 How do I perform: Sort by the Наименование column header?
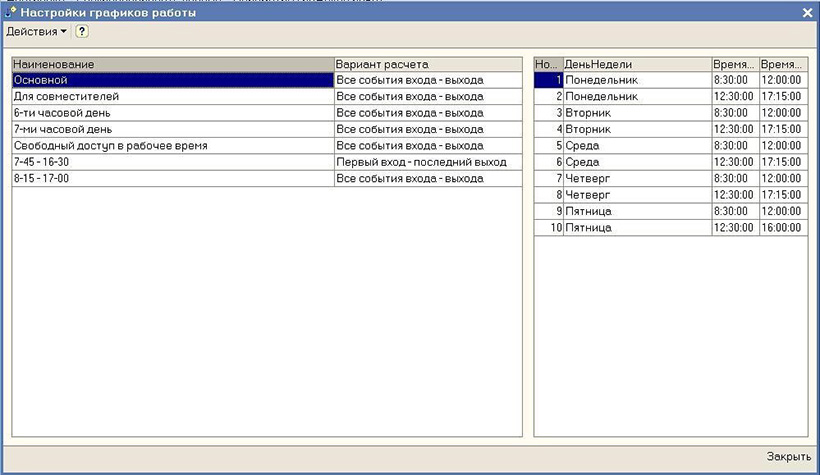coord(171,64)
